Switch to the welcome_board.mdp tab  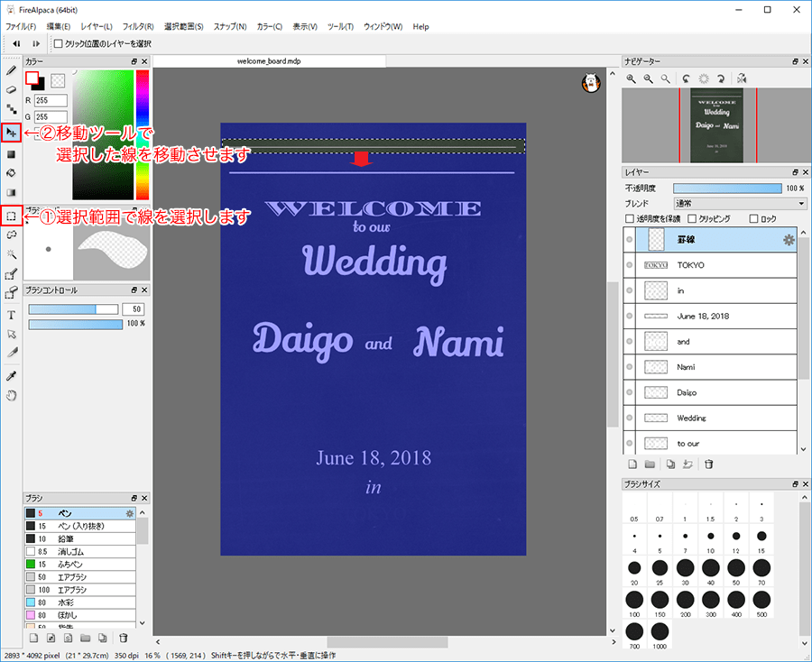click(x=268, y=60)
